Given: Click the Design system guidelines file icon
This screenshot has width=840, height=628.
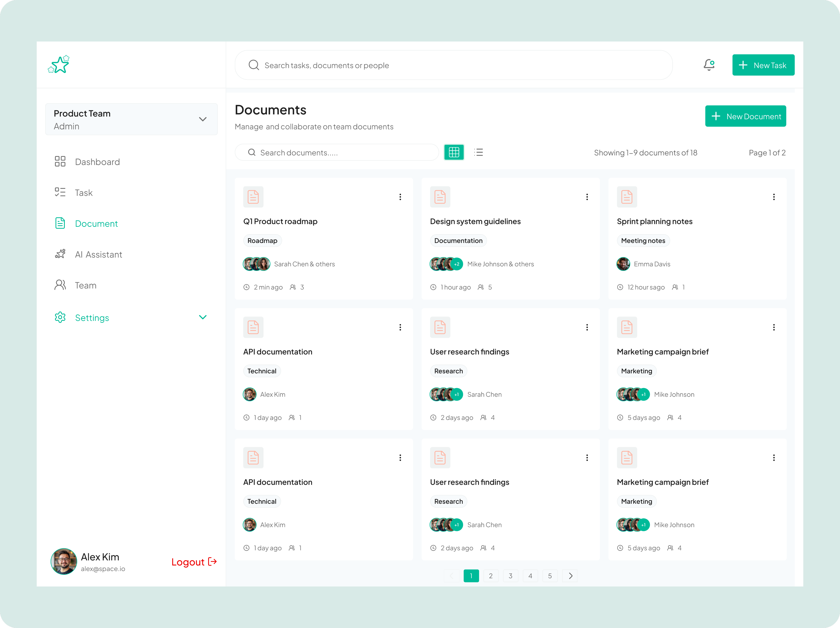Looking at the screenshot, I should pyautogui.click(x=440, y=197).
